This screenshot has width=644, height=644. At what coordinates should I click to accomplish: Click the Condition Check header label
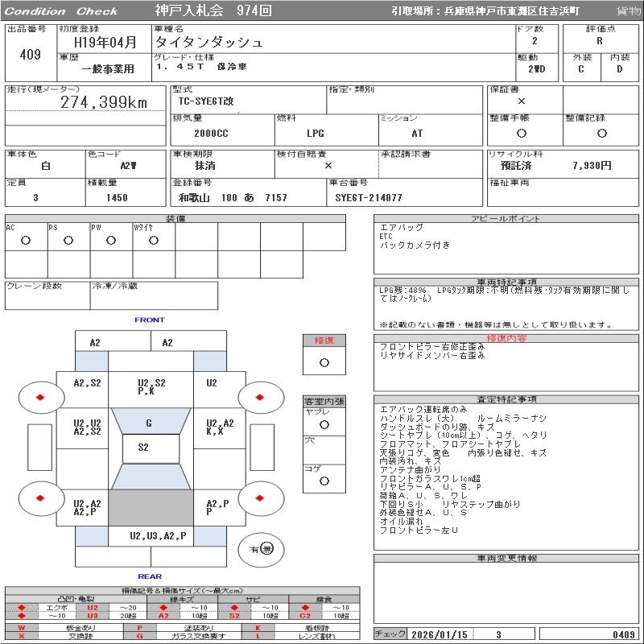[x=61, y=11]
